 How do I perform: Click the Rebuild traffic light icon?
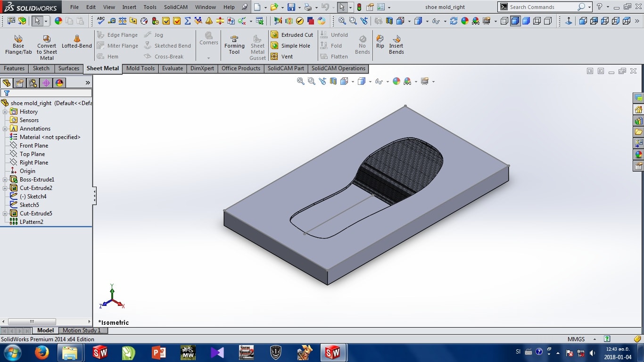pyautogui.click(x=359, y=7)
